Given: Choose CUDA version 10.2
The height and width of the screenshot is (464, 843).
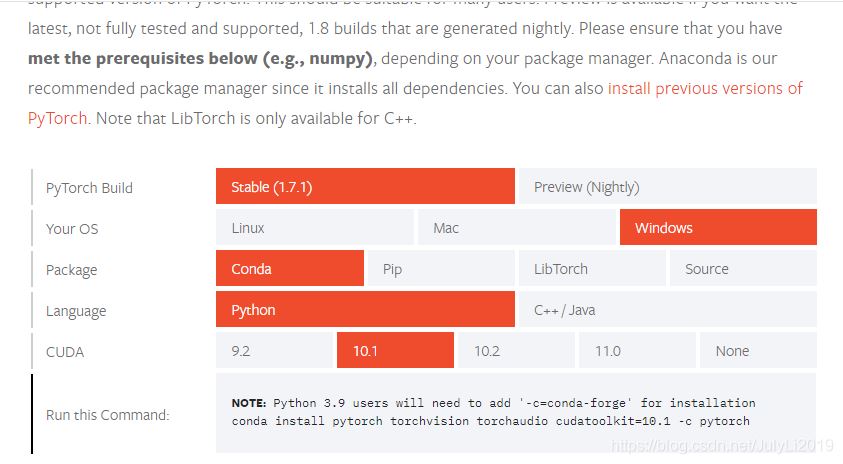Looking at the screenshot, I should 516,351.
